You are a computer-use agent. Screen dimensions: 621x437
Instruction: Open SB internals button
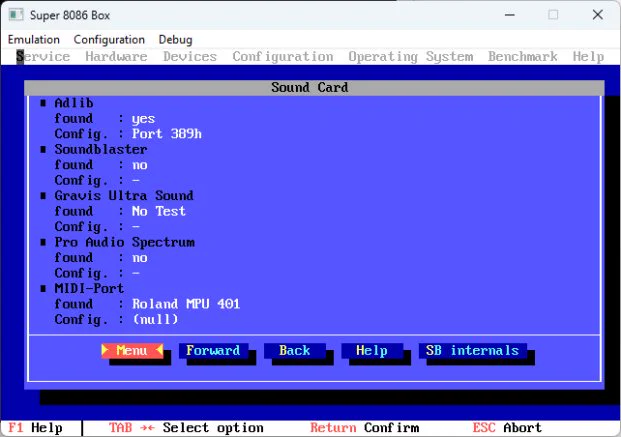tap(472, 350)
